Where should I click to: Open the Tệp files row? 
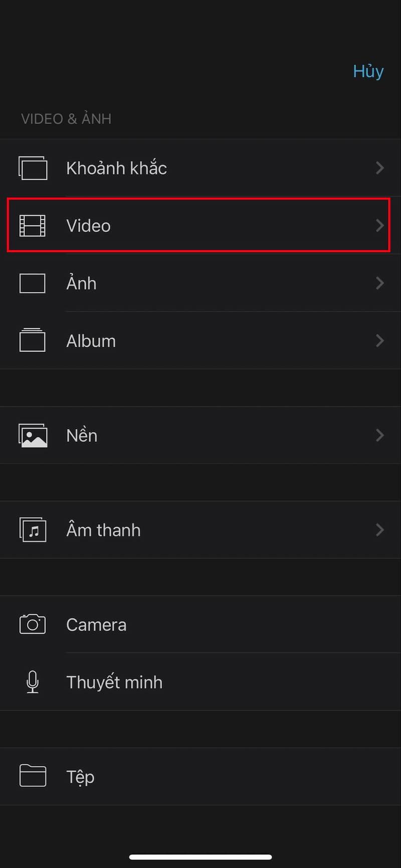[200, 776]
